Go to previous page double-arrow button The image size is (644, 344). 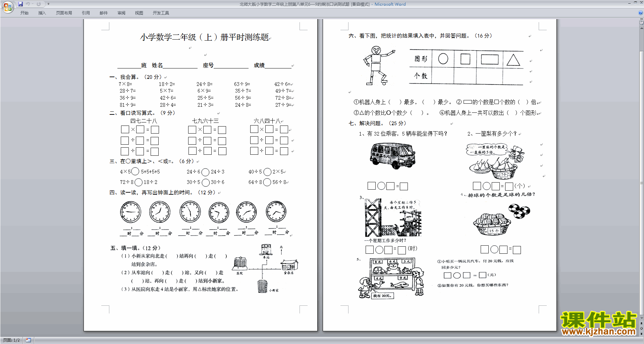(641, 324)
